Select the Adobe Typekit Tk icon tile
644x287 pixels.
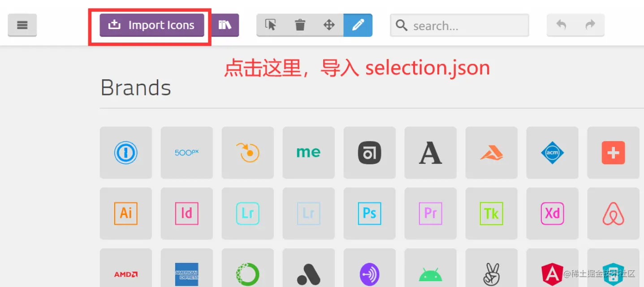[x=492, y=214]
